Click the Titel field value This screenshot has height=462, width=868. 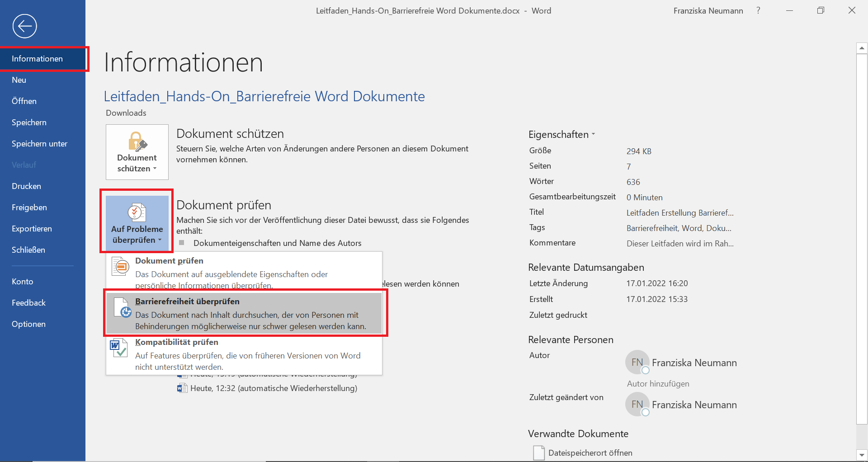(x=680, y=212)
